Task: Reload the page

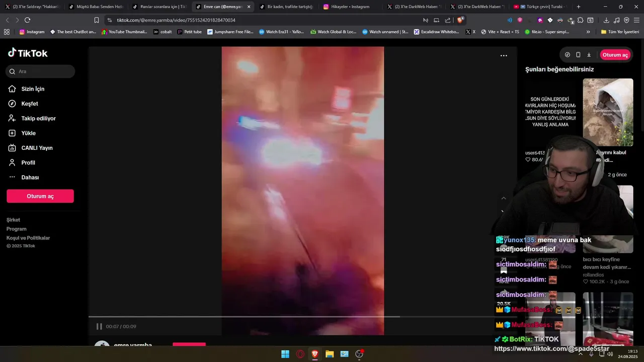Action: 27,20
